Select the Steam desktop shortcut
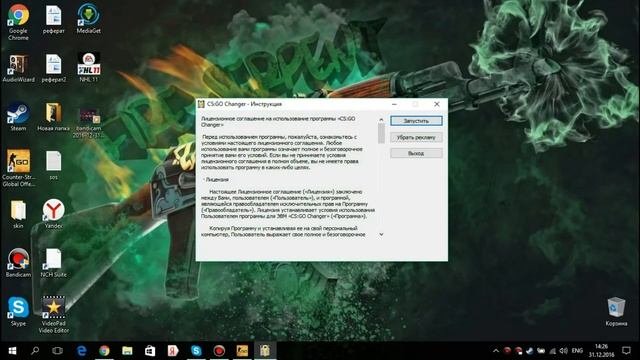This screenshot has width=640, height=360. tap(18, 117)
